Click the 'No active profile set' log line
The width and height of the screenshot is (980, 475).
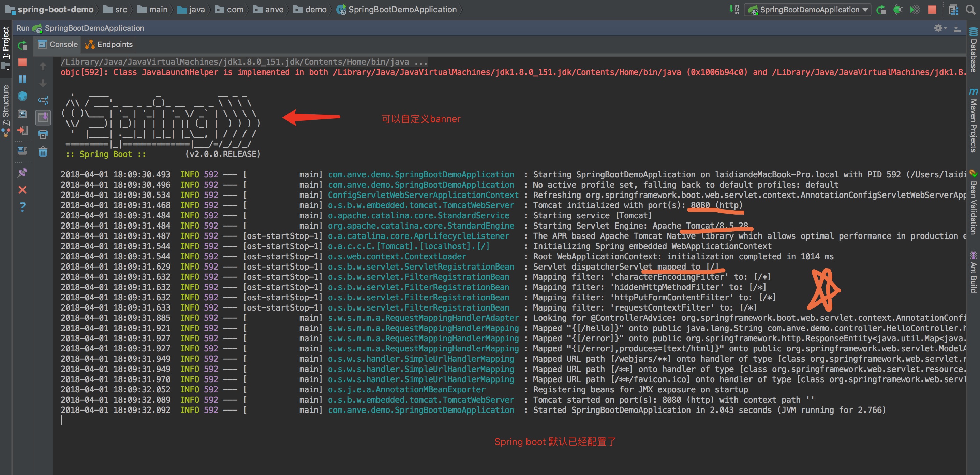click(686, 185)
